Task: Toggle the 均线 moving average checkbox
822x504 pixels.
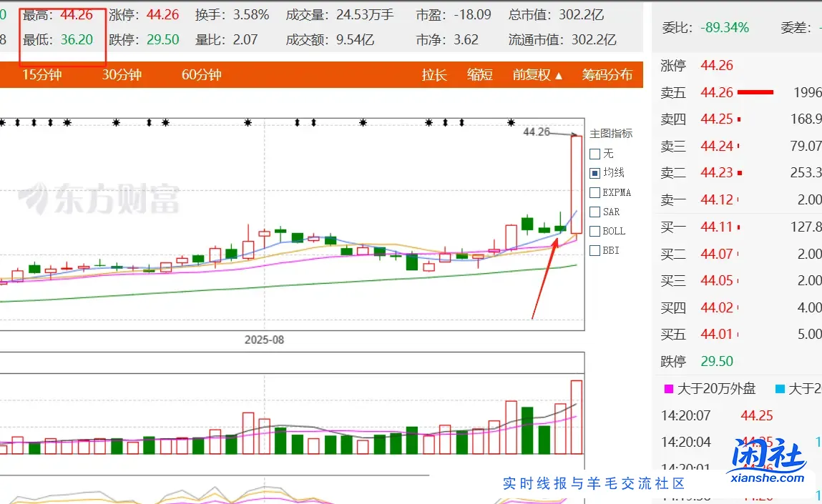Action: point(595,173)
